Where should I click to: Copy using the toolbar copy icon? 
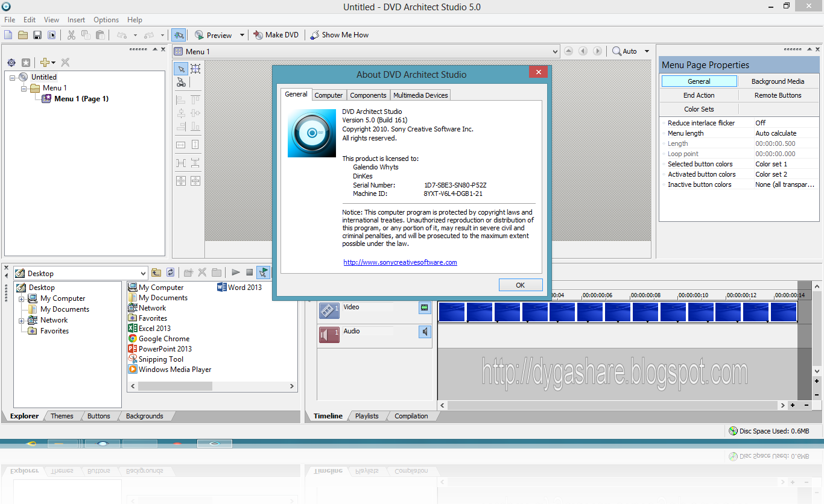pos(86,35)
